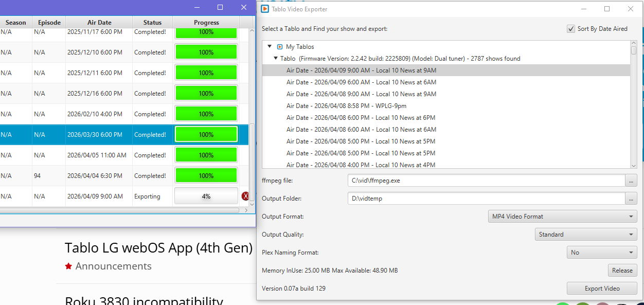The width and height of the screenshot is (644, 305).
Task: Click the red star beside Announcements
Action: [x=68, y=266]
